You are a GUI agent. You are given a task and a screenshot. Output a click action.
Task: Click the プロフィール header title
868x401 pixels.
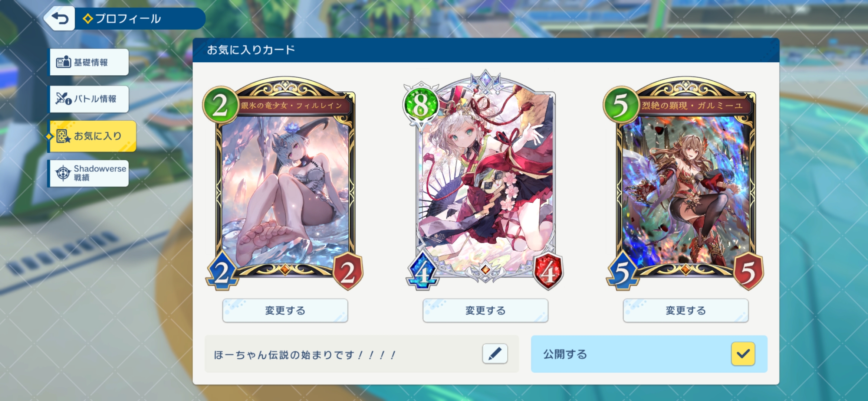click(128, 19)
